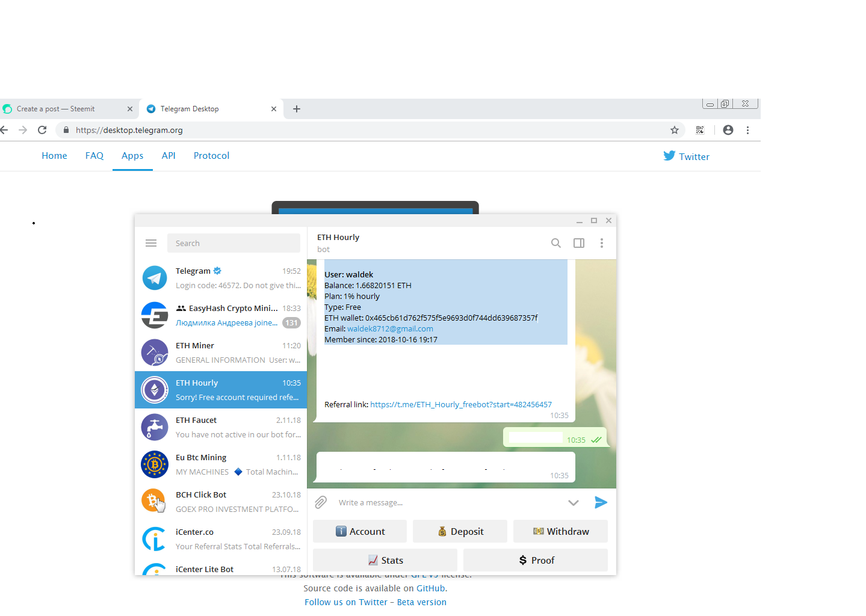
Task: Open the GitHub source code link
Action: (431, 588)
